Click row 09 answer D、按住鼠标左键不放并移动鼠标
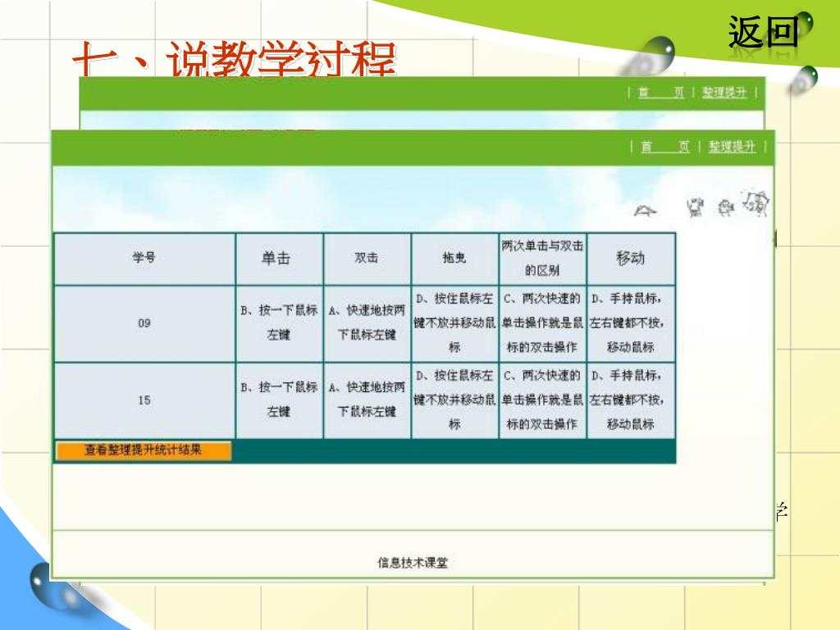This screenshot has width=840, height=630. (454, 323)
